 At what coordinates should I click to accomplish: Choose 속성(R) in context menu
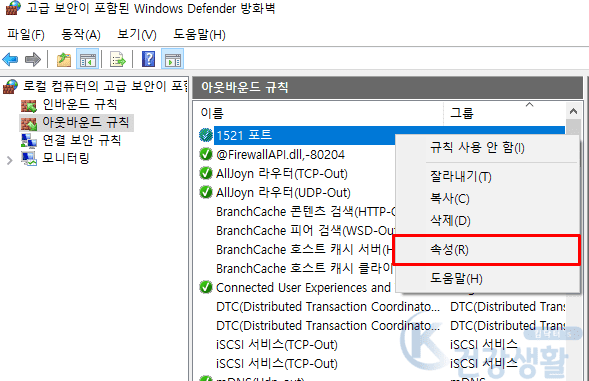486,250
